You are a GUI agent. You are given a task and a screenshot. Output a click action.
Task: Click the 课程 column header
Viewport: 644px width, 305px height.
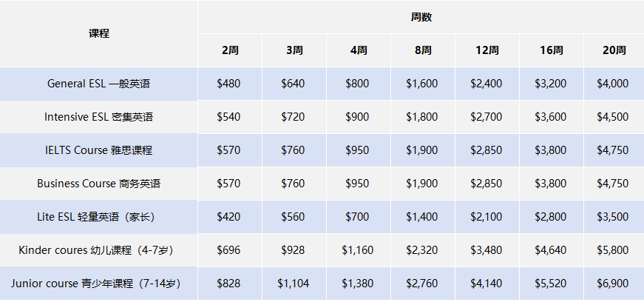click(98, 34)
